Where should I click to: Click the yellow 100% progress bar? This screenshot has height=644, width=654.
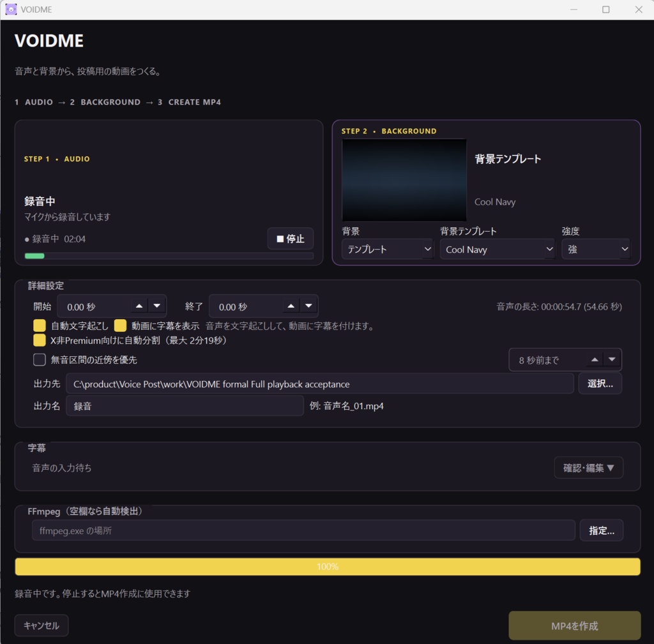pyautogui.click(x=328, y=567)
